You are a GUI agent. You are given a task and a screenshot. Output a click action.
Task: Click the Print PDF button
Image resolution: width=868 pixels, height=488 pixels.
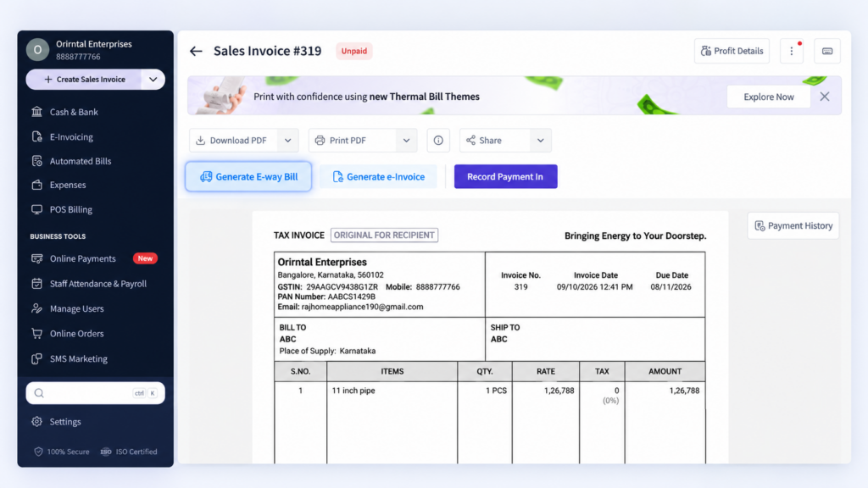[353, 141]
